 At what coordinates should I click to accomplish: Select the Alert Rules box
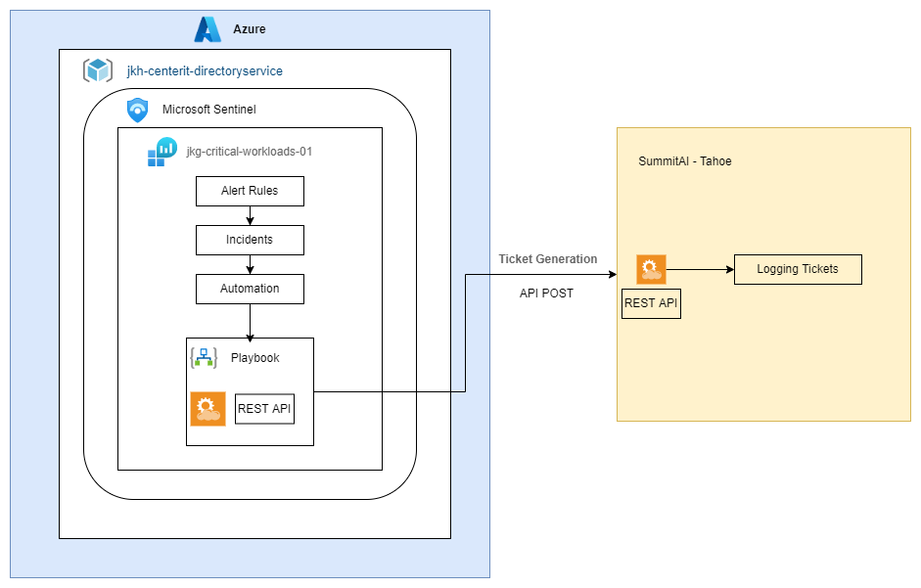click(x=251, y=192)
